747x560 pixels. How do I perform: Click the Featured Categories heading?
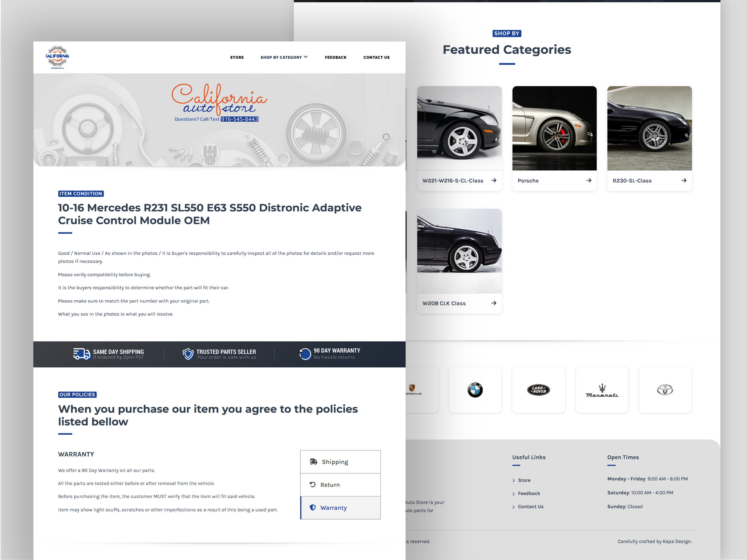pos(507,50)
